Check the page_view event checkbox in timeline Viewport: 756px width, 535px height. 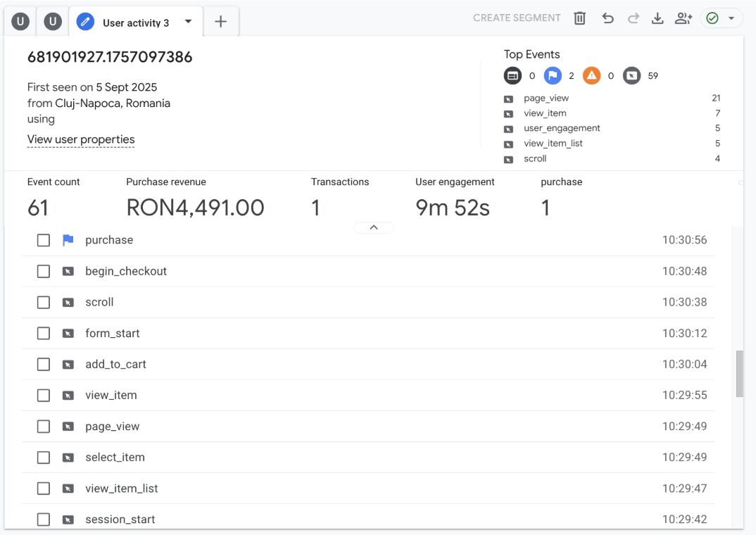pos(44,427)
